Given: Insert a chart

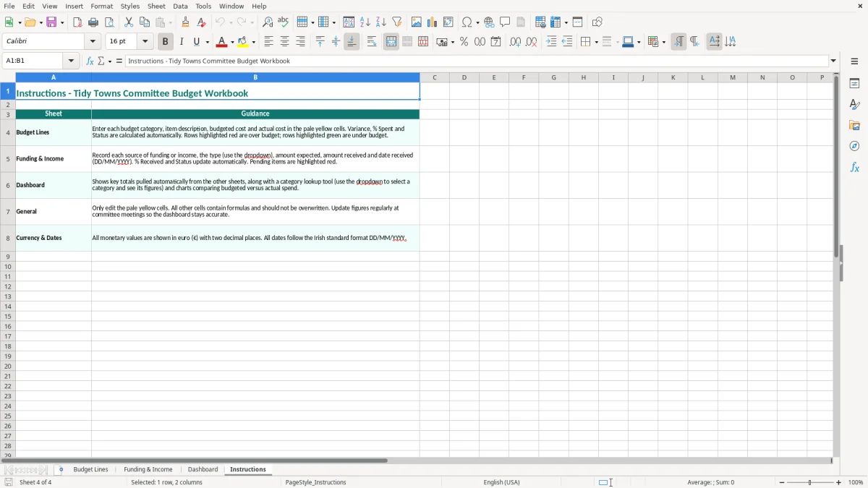Looking at the screenshot, I should click(433, 22).
